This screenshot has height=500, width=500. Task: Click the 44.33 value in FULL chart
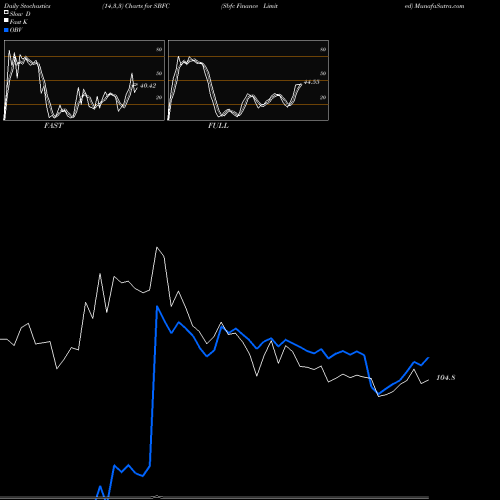click(312, 82)
